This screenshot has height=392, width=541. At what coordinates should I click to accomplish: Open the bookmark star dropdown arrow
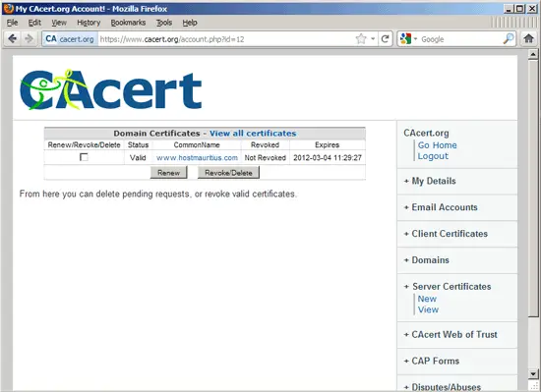(373, 39)
